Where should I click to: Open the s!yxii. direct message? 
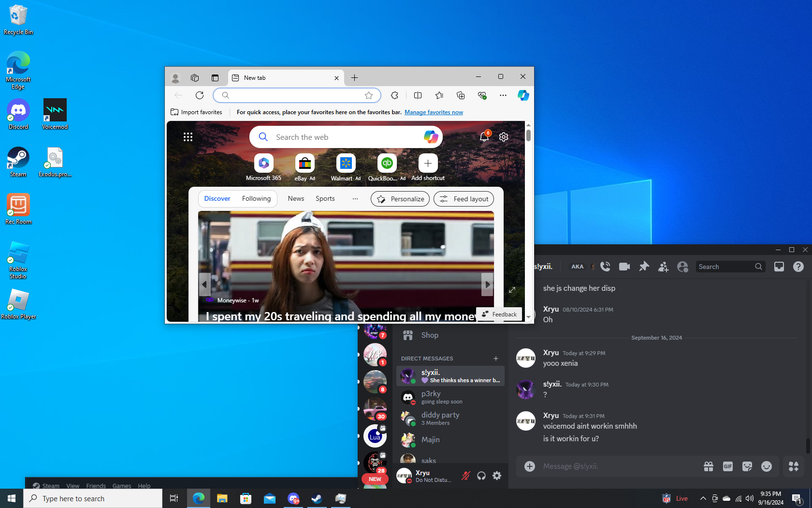[x=450, y=376]
